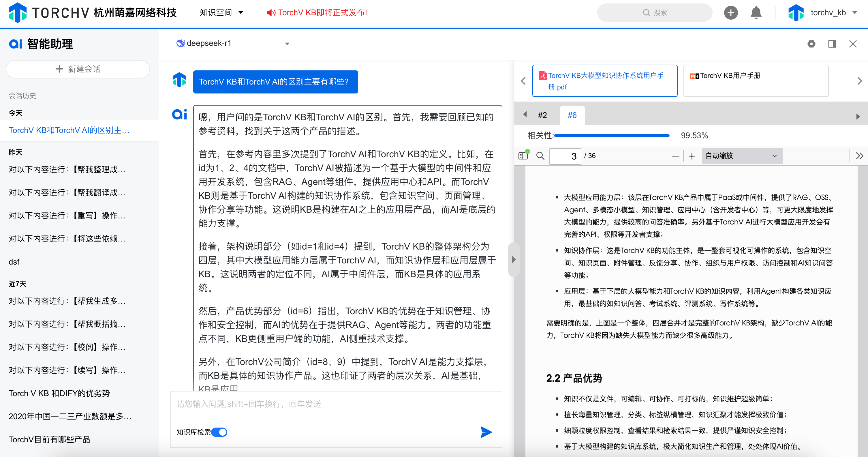Viewport: 868px width, 457px height.
Task: Toggle the PDF sidebar icon
Action: pos(523,156)
